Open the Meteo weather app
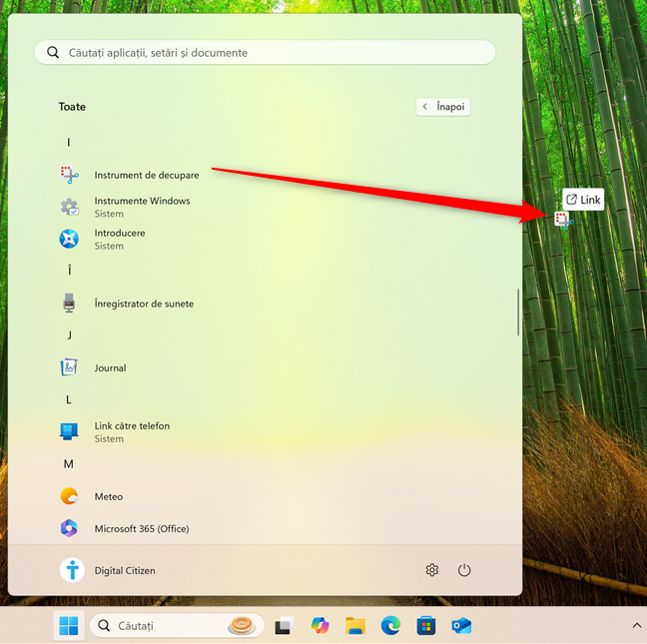Image resolution: width=647 pixels, height=644 pixels. [108, 496]
